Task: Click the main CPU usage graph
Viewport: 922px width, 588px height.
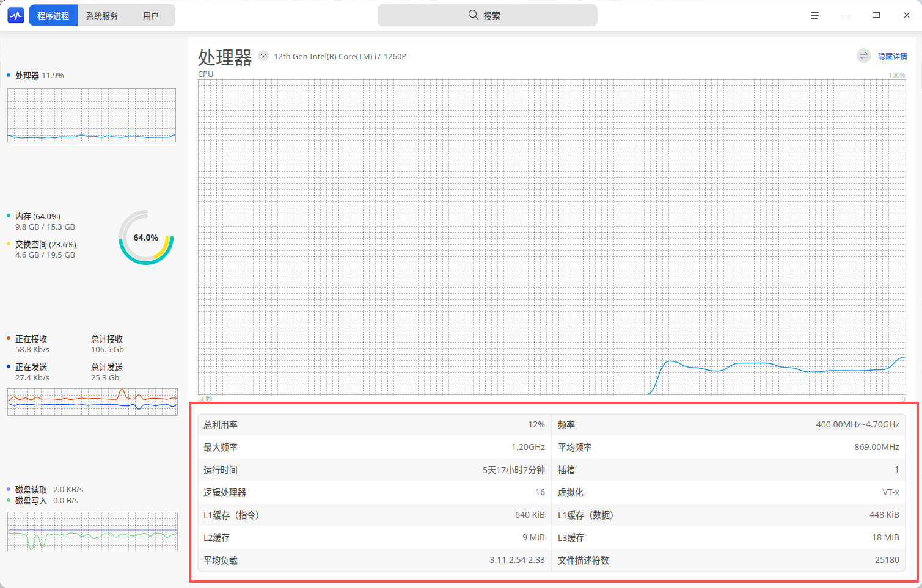Action: pos(552,237)
